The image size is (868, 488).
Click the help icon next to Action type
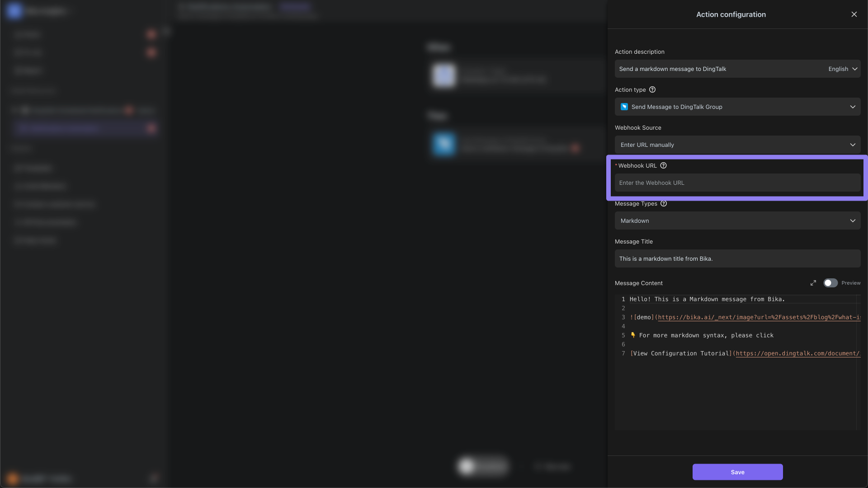[x=652, y=89]
